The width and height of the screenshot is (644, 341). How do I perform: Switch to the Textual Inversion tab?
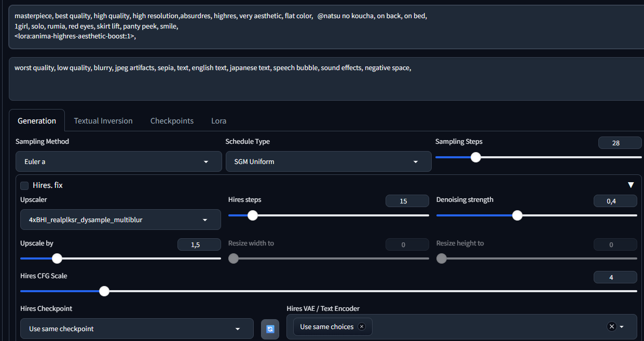click(x=103, y=120)
